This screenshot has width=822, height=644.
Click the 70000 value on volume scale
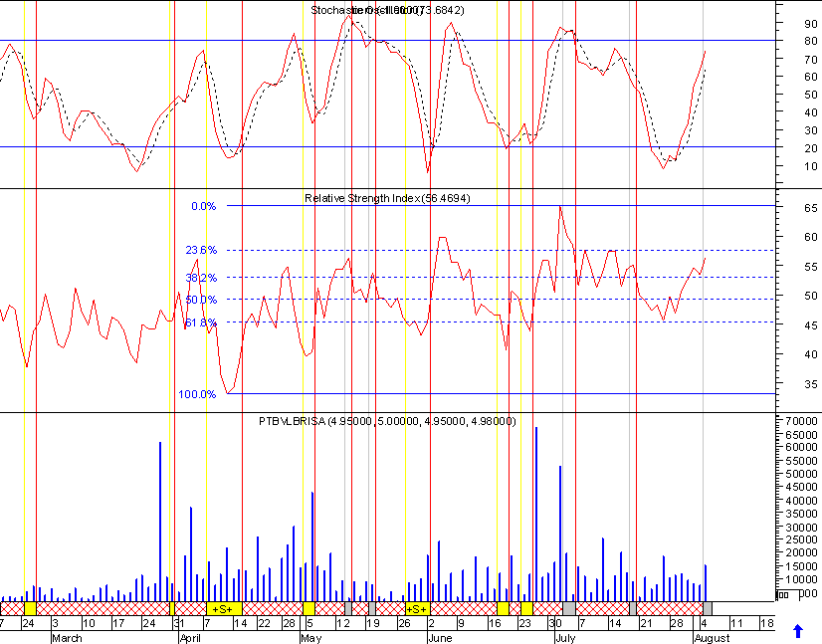pos(801,421)
